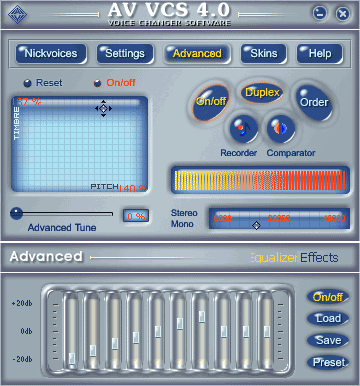This screenshot has height=386, width=360.
Task: Open the Settings menu
Action: click(125, 54)
